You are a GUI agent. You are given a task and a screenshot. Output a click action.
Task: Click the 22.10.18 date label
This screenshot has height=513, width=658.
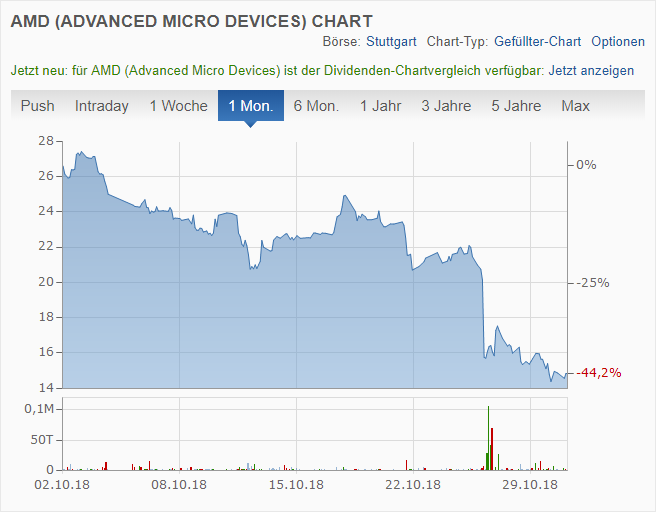click(413, 484)
